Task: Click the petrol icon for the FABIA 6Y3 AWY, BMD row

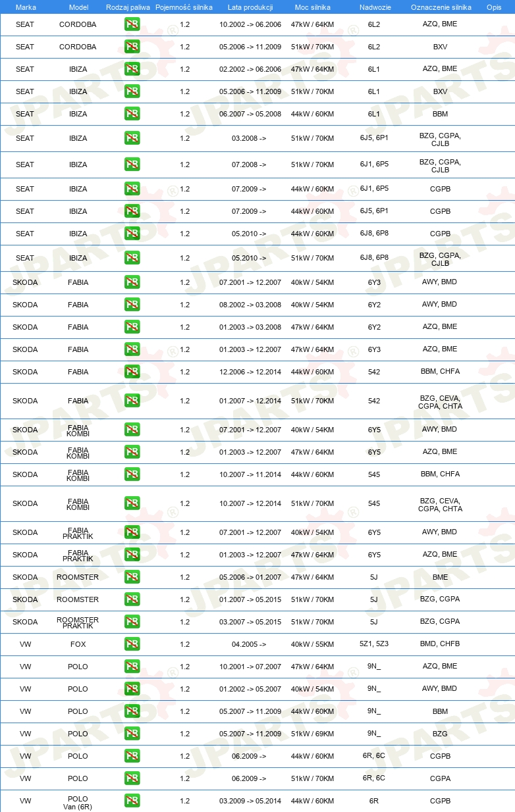Action: pyautogui.click(x=132, y=282)
